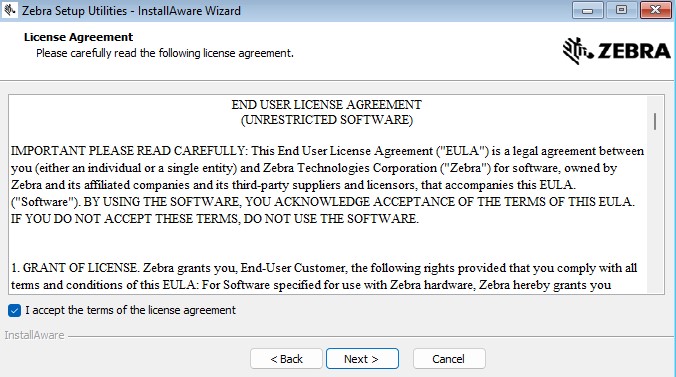Cancel the Zebra Setup Utilities installation
The height and width of the screenshot is (377, 676).
pyautogui.click(x=449, y=359)
